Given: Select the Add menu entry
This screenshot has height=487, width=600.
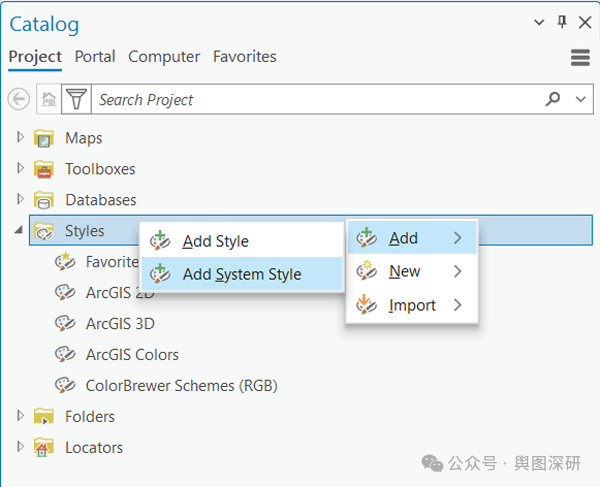Looking at the screenshot, I should pyautogui.click(x=412, y=238).
